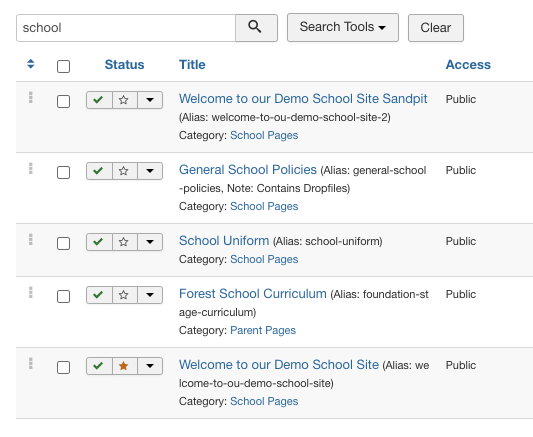
Task: Select Public access text in Sandpit row
Action: (461, 99)
